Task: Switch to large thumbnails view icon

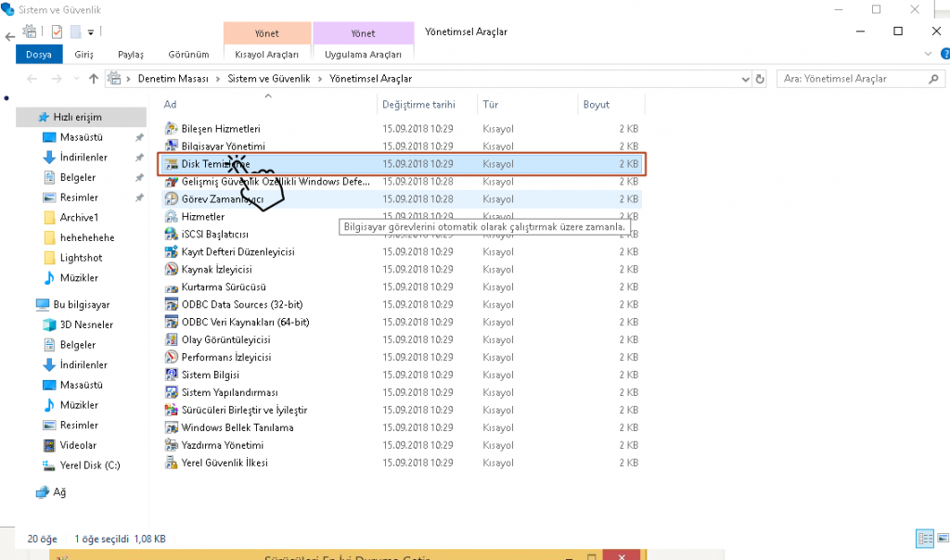Action: 944,538
